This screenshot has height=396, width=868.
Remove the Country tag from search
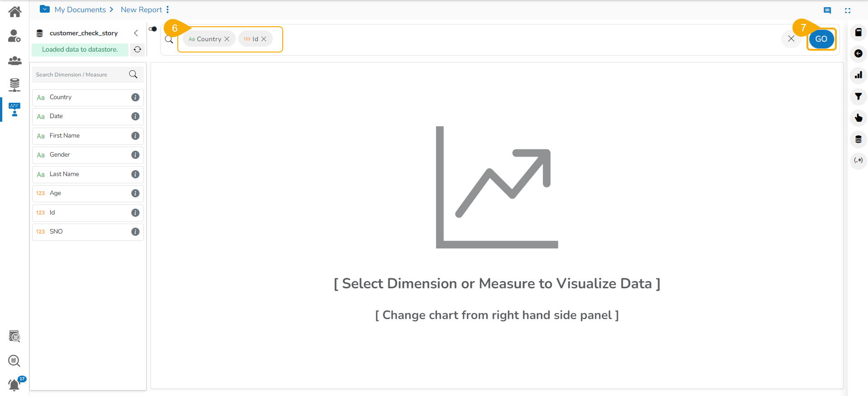click(227, 39)
